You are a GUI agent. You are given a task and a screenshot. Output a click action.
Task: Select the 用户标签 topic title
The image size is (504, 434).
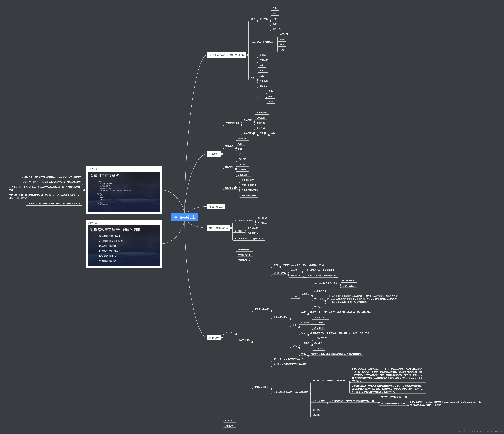tap(92, 169)
